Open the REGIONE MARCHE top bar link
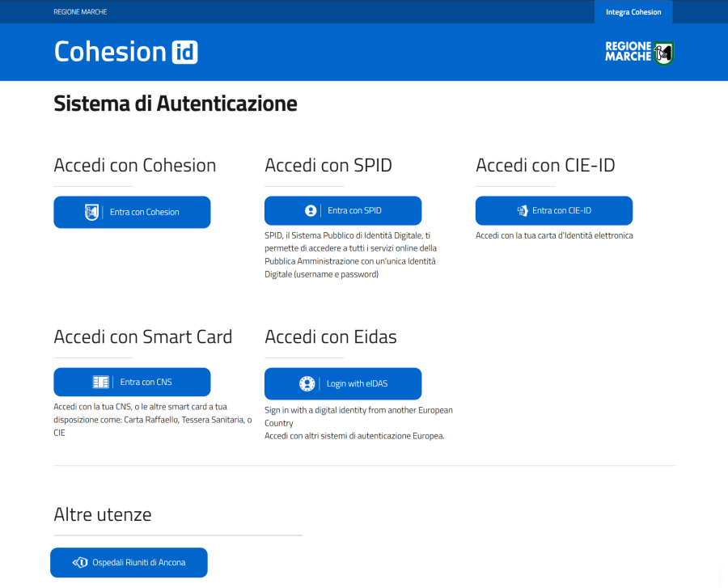 coord(80,12)
